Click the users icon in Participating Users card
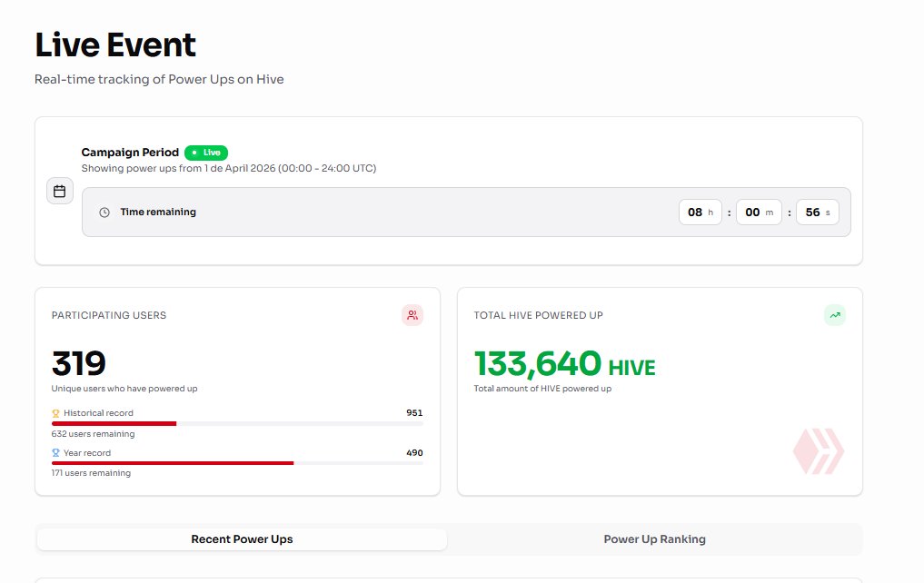 click(x=412, y=315)
